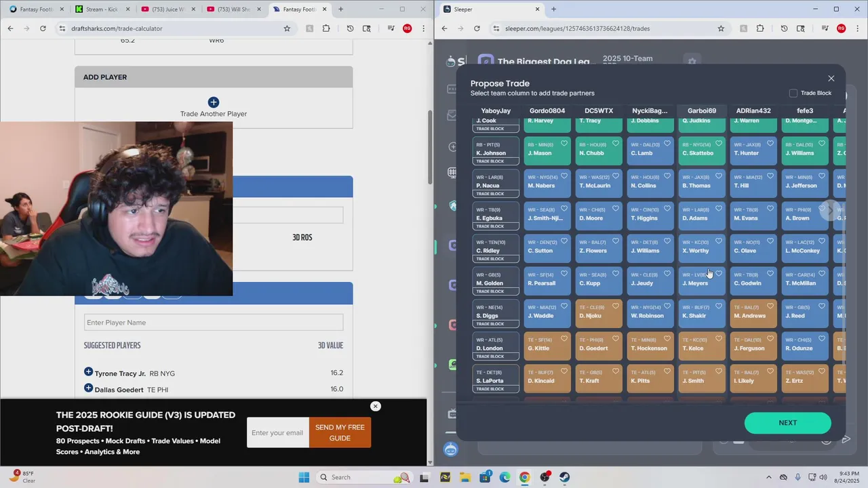Favorite N. Chubb with heart icon
Image resolution: width=868 pixels, height=488 pixels.
(x=616, y=144)
